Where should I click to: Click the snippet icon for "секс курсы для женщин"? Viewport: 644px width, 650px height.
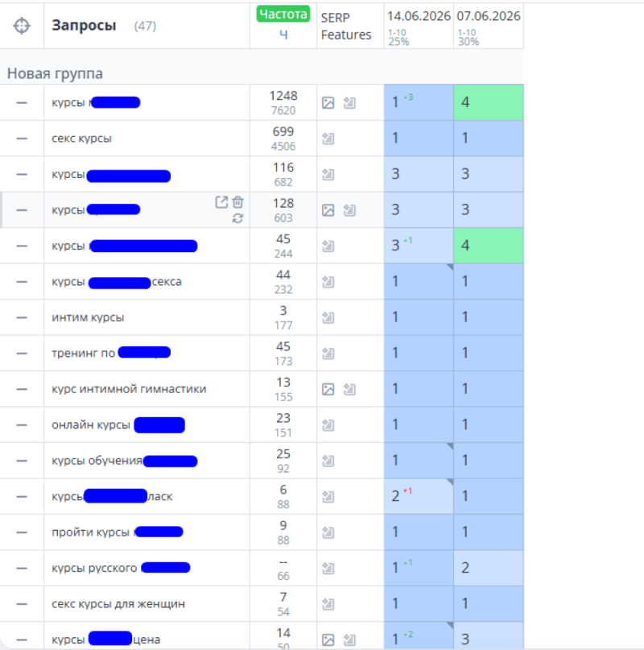coord(328,604)
